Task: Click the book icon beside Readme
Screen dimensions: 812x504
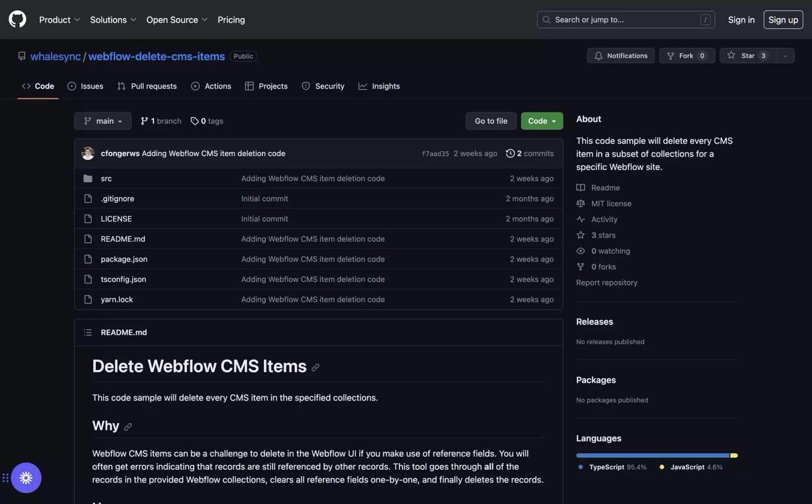Action: (581, 188)
